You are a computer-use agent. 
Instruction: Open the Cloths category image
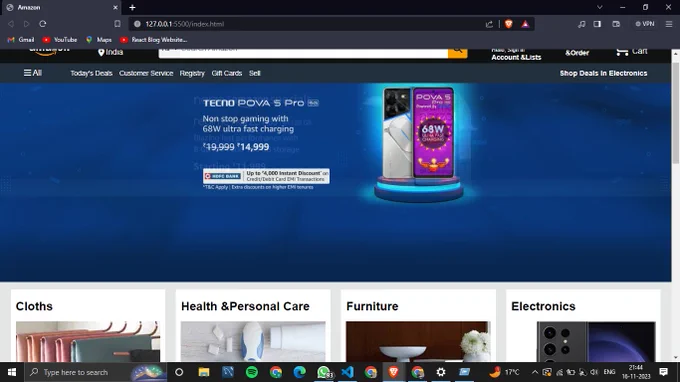click(x=88, y=342)
